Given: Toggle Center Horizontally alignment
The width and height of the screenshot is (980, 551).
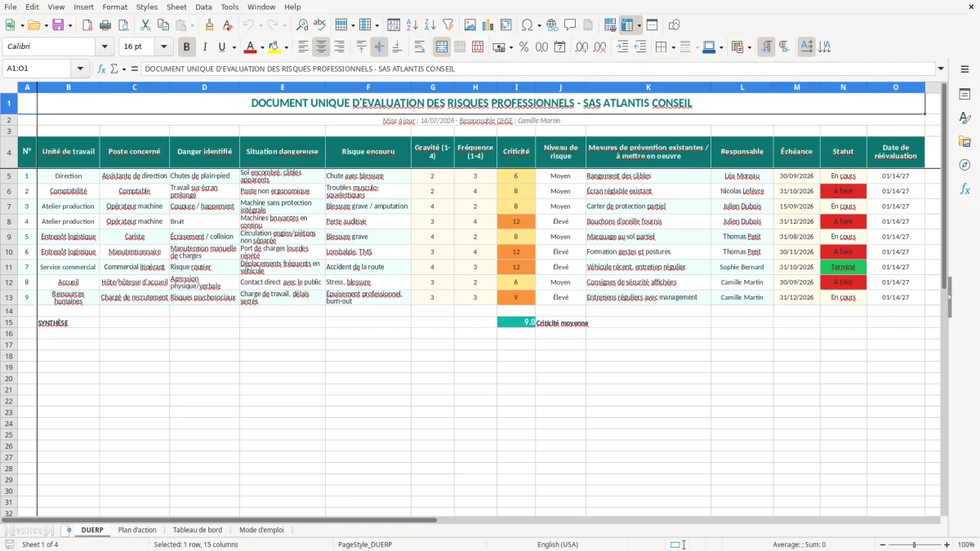Looking at the screenshot, I should tap(321, 47).
